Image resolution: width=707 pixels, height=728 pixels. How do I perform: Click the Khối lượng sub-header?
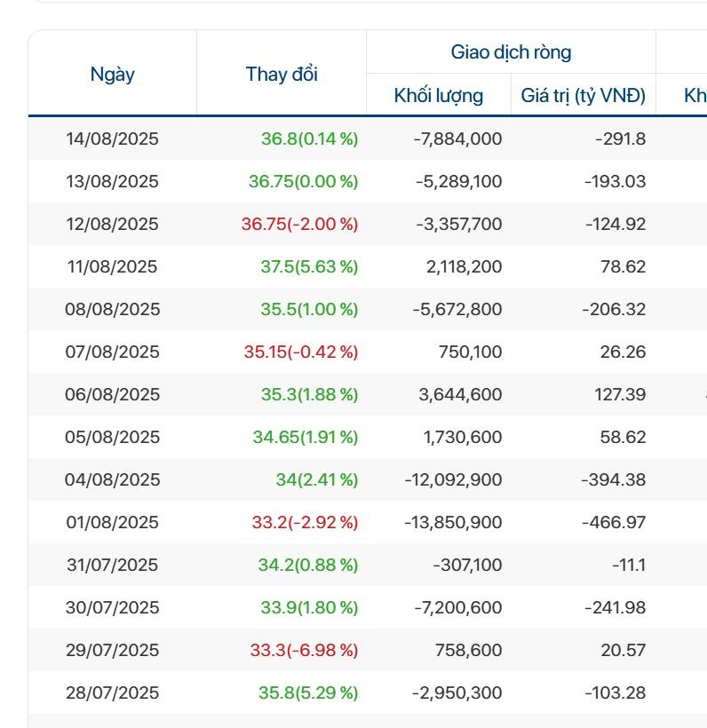coord(439,96)
